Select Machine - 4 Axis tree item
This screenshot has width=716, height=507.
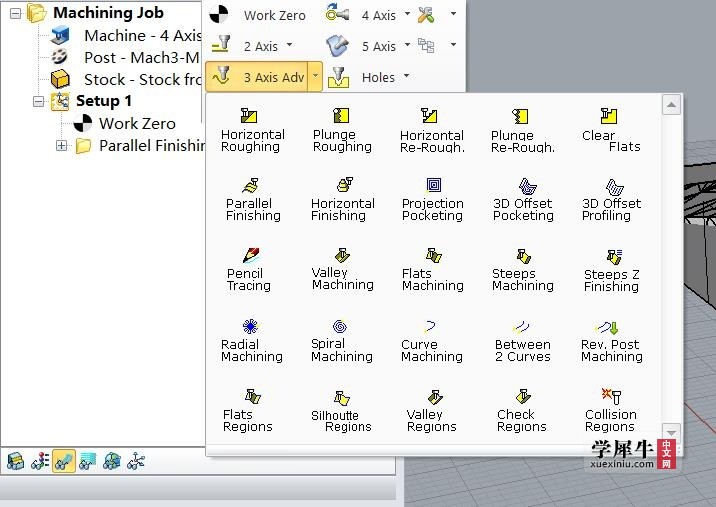[126, 35]
